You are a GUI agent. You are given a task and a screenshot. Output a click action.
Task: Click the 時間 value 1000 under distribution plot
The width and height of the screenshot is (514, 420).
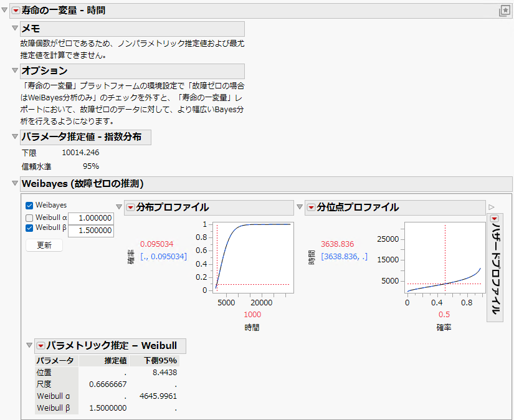(x=252, y=315)
